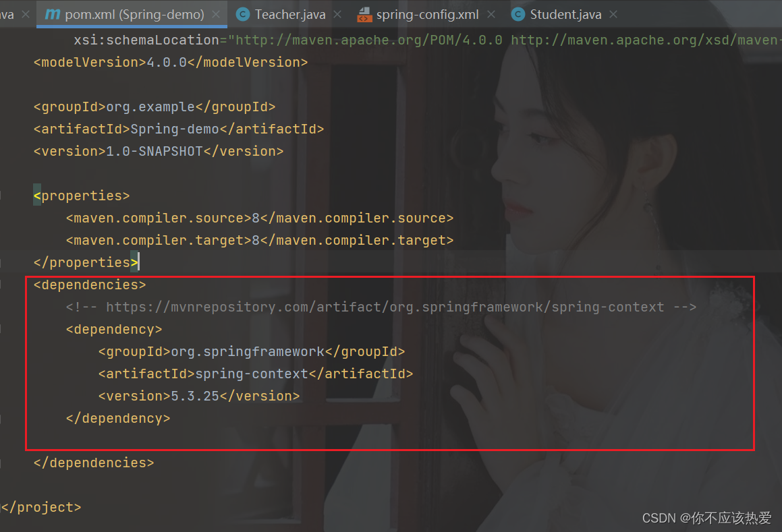Click the artifactId spring-context line
Screen dimensions: 782x532
click(255, 374)
